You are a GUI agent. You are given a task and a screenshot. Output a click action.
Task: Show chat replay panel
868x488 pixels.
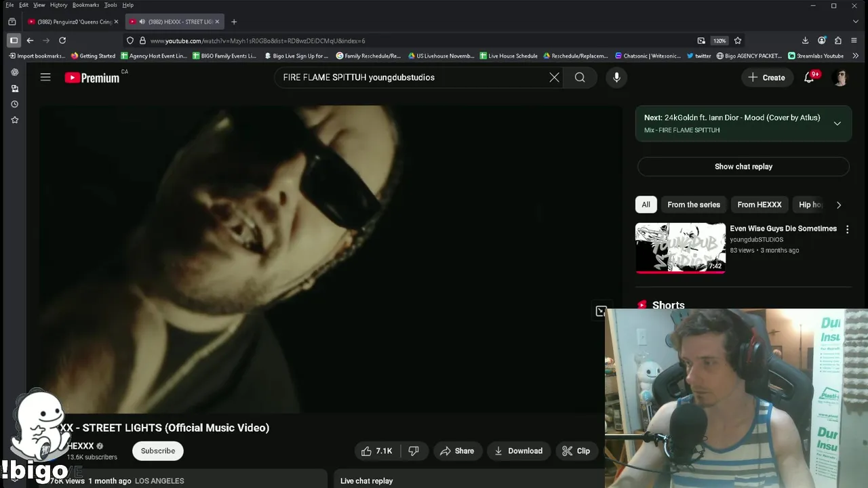(743, 166)
